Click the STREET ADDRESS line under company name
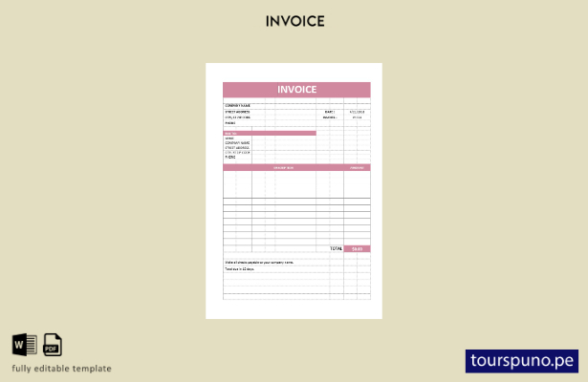This screenshot has width=588, height=382. click(237, 112)
